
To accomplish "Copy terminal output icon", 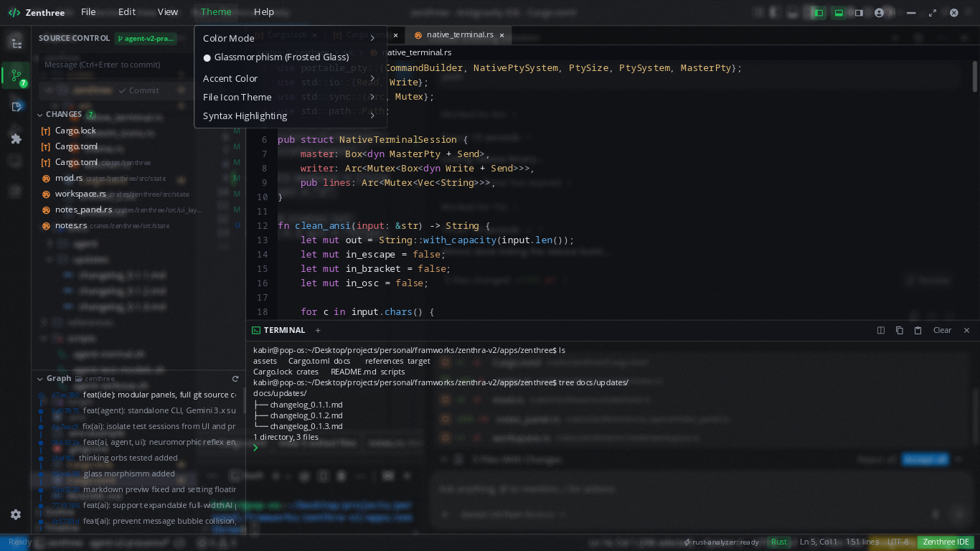I will coord(900,330).
